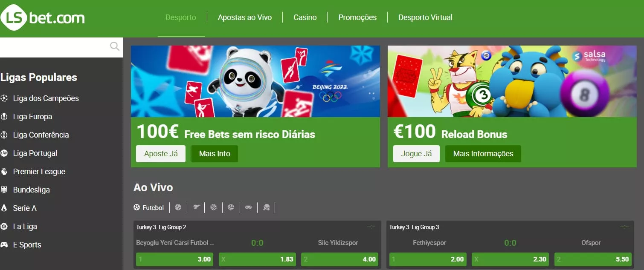Select the 1.83 draw odds for Beyoglu match
The image size is (644, 270).
click(x=257, y=259)
